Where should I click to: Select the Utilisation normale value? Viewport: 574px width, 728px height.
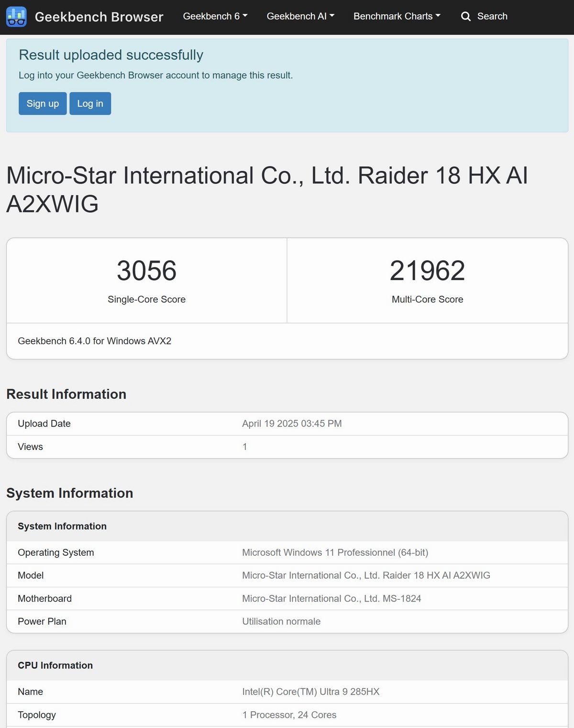point(281,621)
